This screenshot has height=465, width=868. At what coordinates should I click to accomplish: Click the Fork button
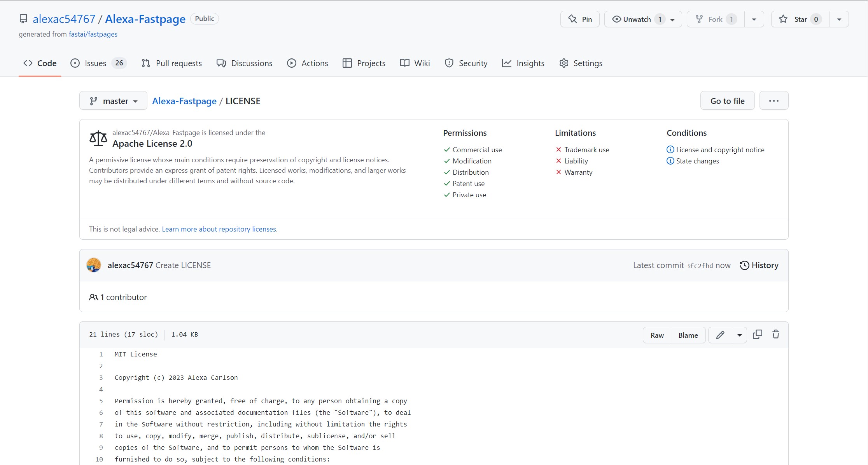click(716, 19)
